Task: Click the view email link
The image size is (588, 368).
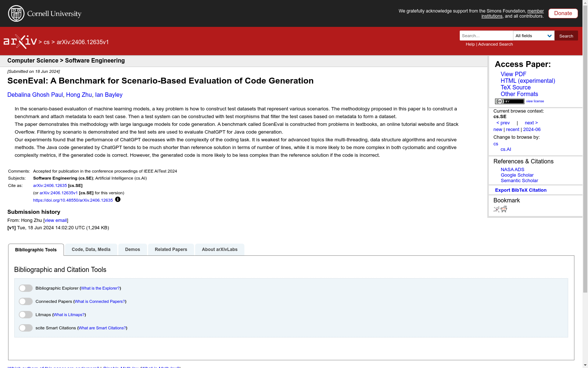Action: tap(56, 220)
